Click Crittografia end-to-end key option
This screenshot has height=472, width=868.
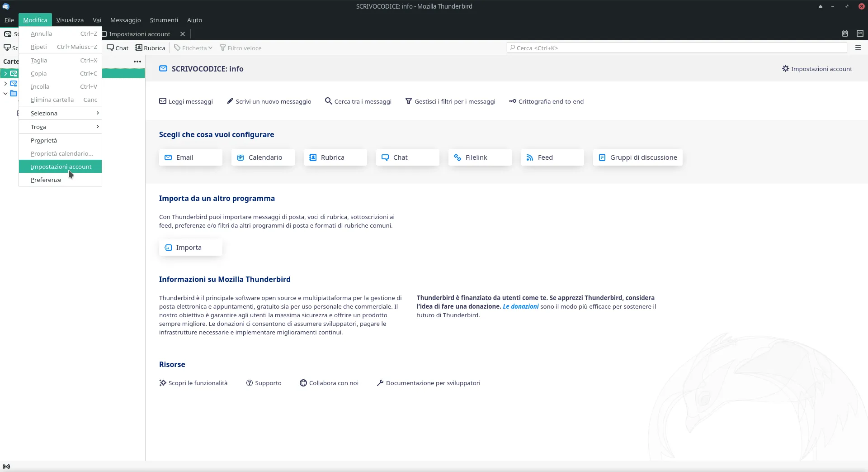[x=546, y=101]
